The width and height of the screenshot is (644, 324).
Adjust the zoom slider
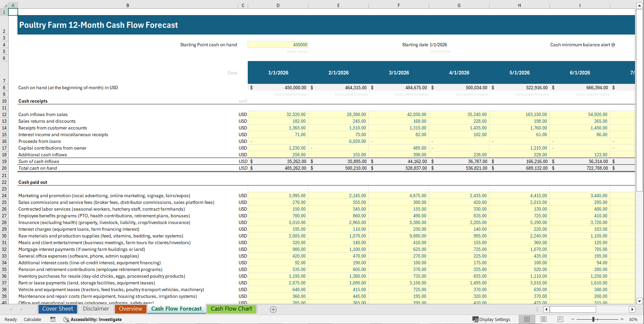(x=593, y=319)
